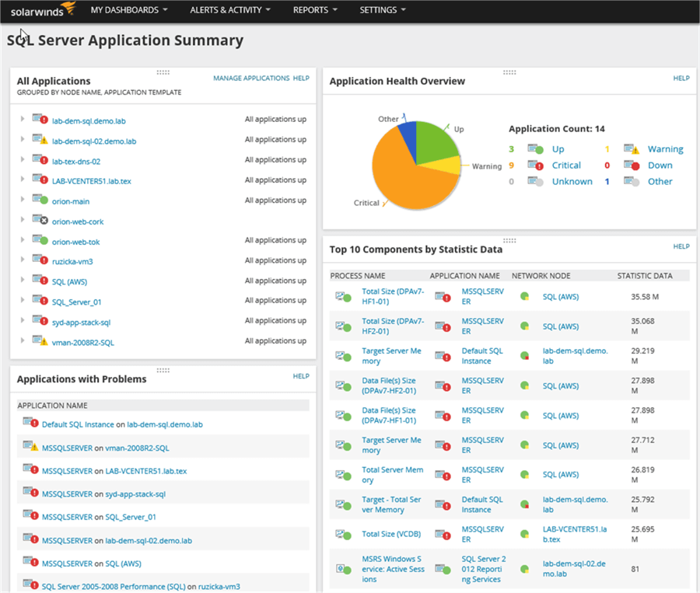Open the Reports menu
This screenshot has width=700, height=593.
pyautogui.click(x=315, y=10)
